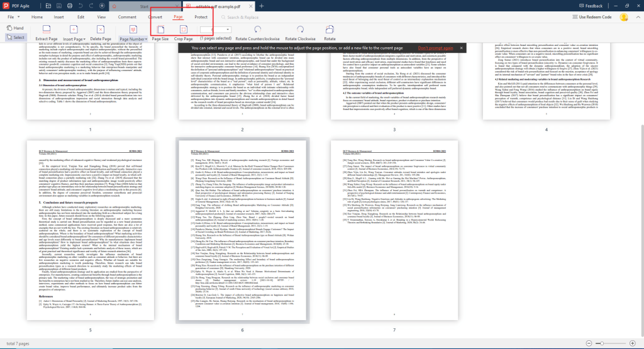
Task: Switch to the Start tab
Action: point(144,6)
